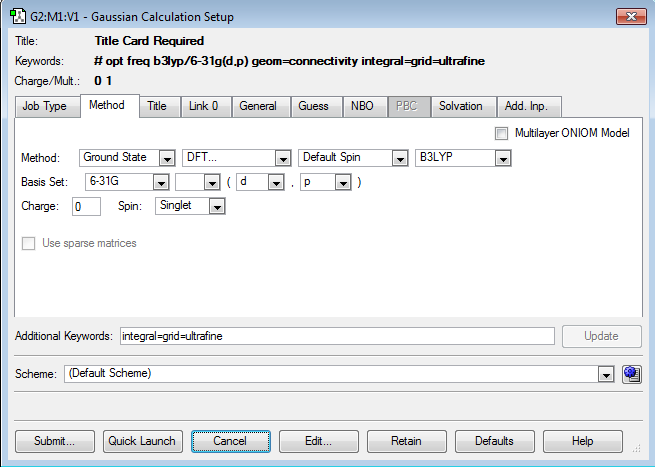655x467 pixels.
Task: Click in the Additional Keywords input field
Action: (337, 337)
